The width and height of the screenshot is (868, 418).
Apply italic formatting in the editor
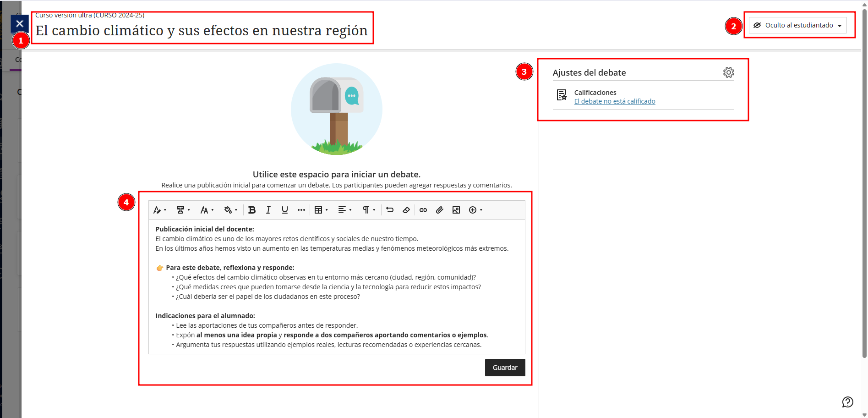tap(268, 210)
